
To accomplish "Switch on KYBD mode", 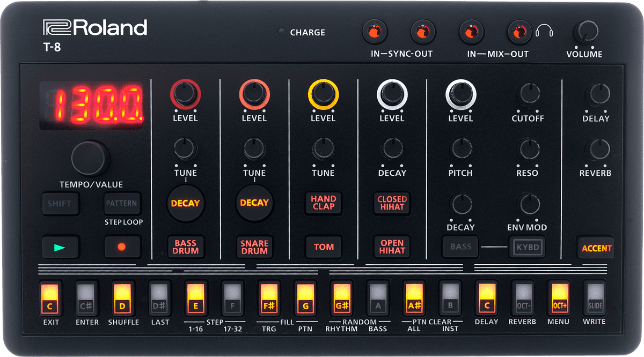I will coord(526,248).
